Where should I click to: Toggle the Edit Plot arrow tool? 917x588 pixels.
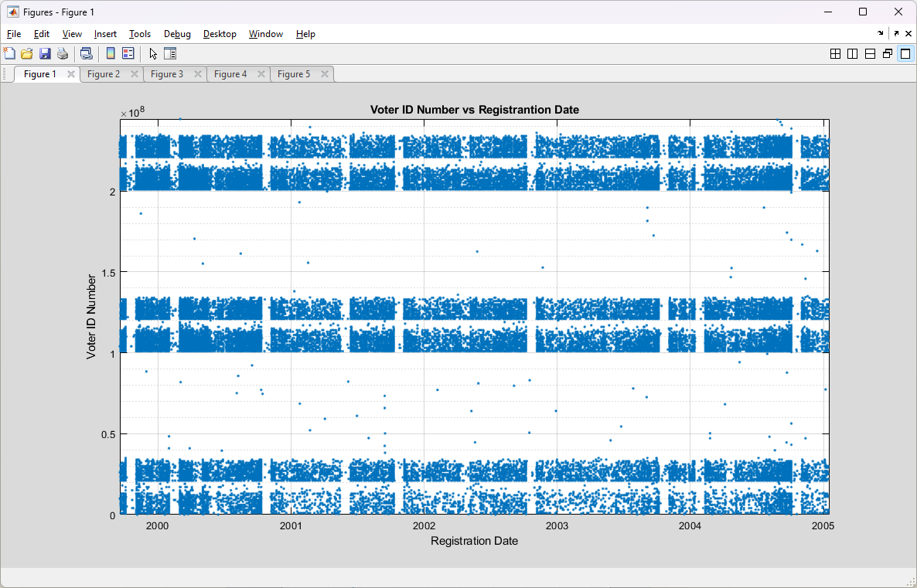[x=153, y=53]
